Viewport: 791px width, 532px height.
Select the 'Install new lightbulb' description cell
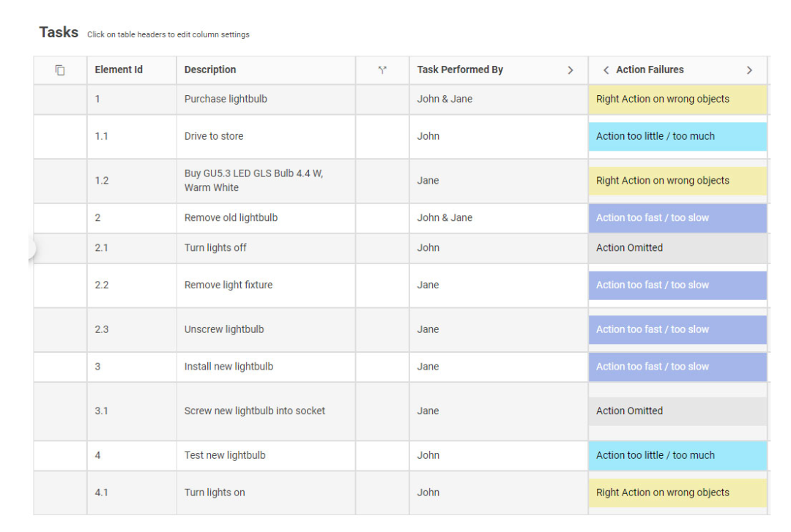(x=229, y=367)
